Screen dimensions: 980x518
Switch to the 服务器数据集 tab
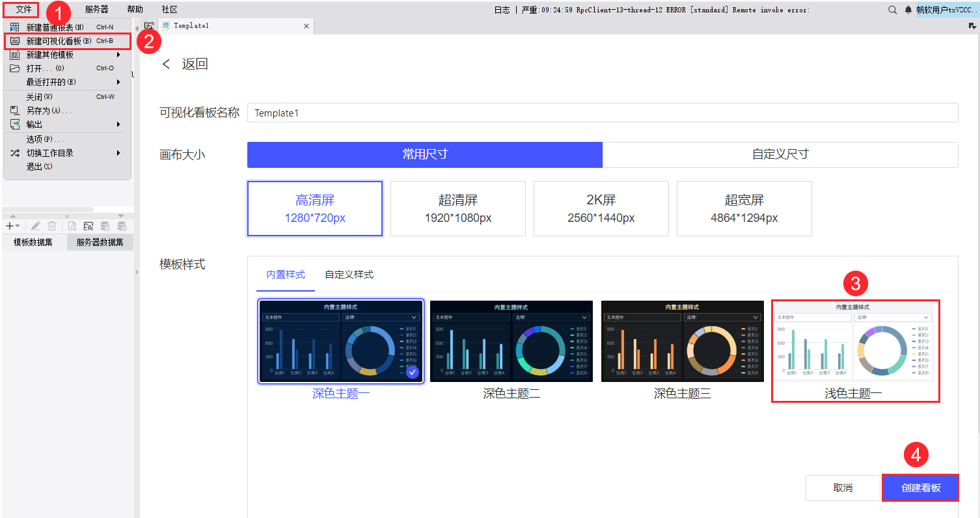(x=100, y=243)
